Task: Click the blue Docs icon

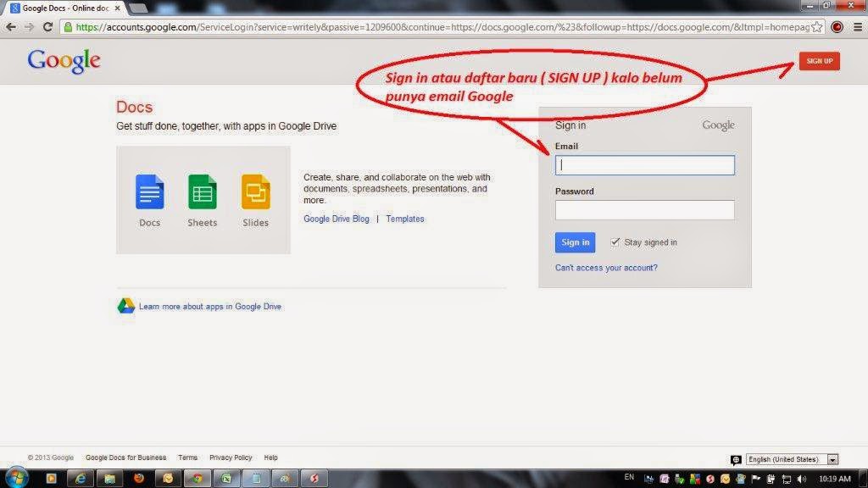Action: 149,191
